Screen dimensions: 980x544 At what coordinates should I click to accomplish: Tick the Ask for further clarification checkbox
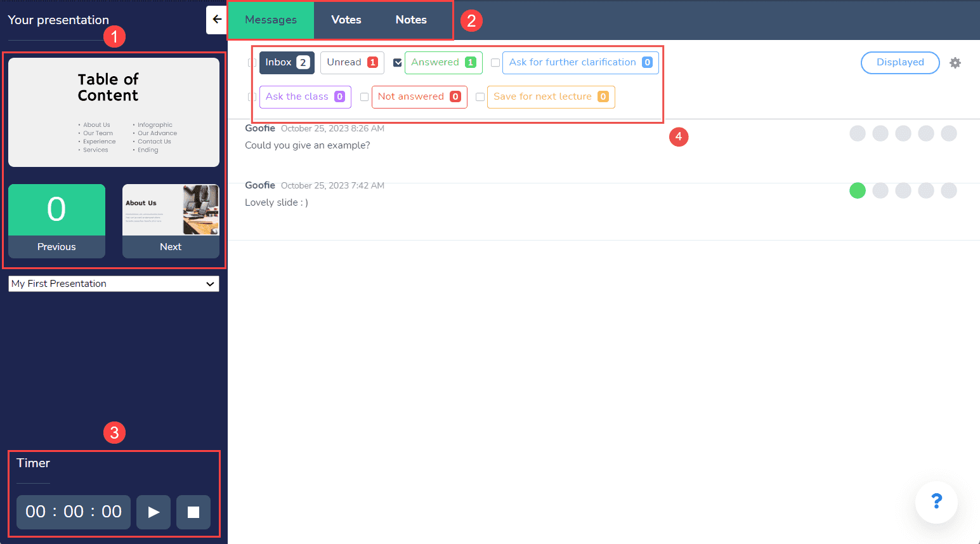(495, 63)
